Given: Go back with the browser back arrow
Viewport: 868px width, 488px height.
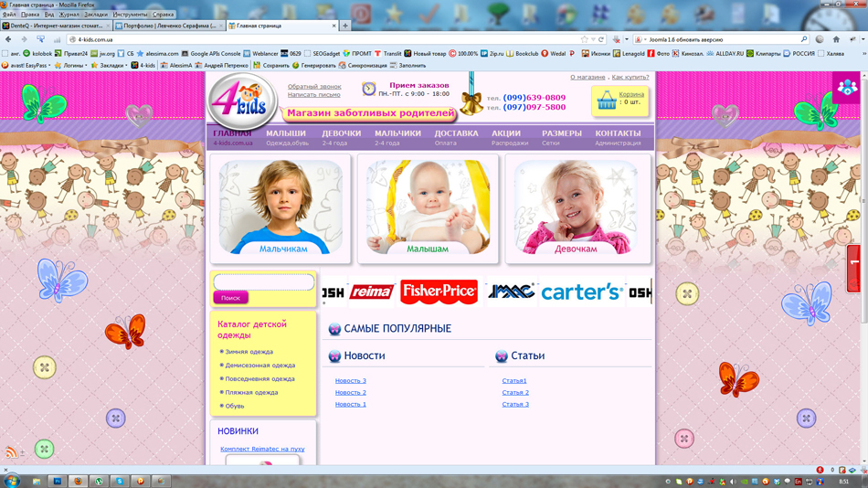Looking at the screenshot, I should click(8, 39).
